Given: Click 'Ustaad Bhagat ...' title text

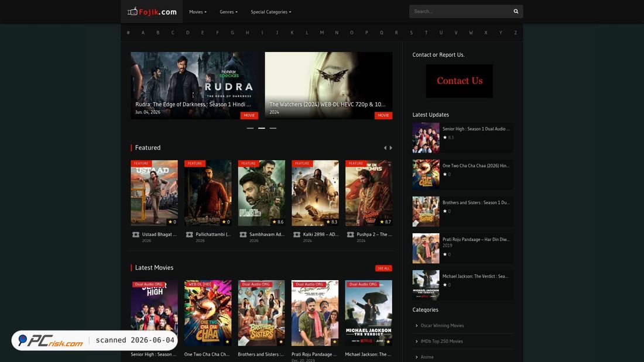Looking at the screenshot, I should (159, 235).
